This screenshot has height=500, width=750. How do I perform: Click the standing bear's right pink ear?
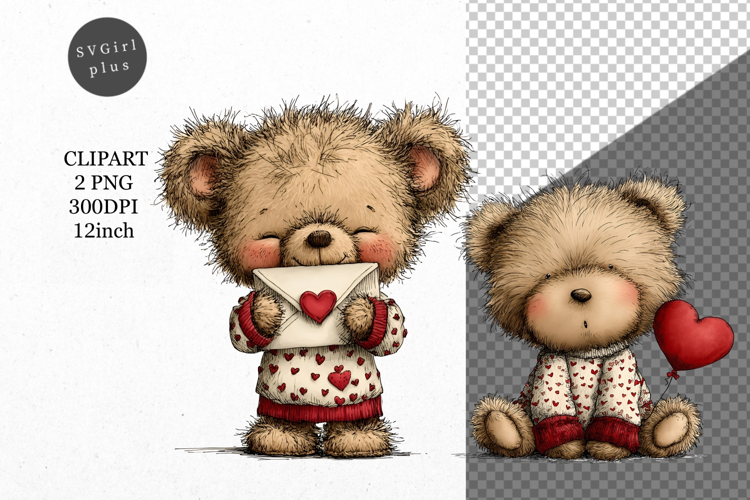point(424,167)
